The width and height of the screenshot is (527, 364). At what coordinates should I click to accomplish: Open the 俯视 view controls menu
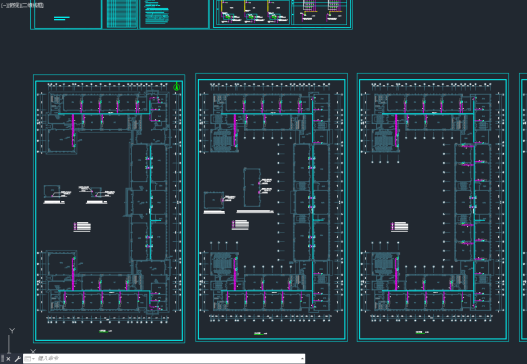coord(13,5)
